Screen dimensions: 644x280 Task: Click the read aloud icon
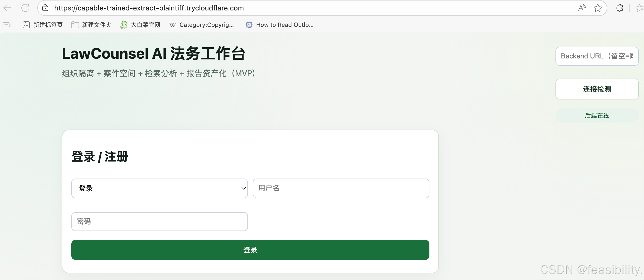pos(582,8)
